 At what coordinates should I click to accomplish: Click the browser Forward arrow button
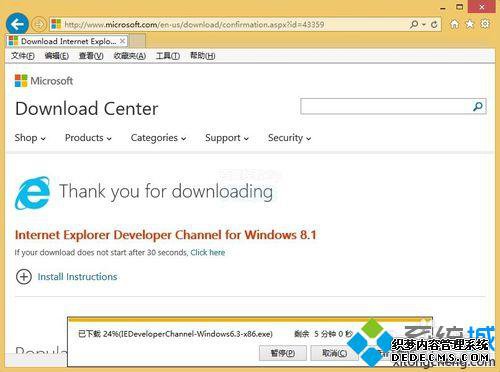pos(39,24)
